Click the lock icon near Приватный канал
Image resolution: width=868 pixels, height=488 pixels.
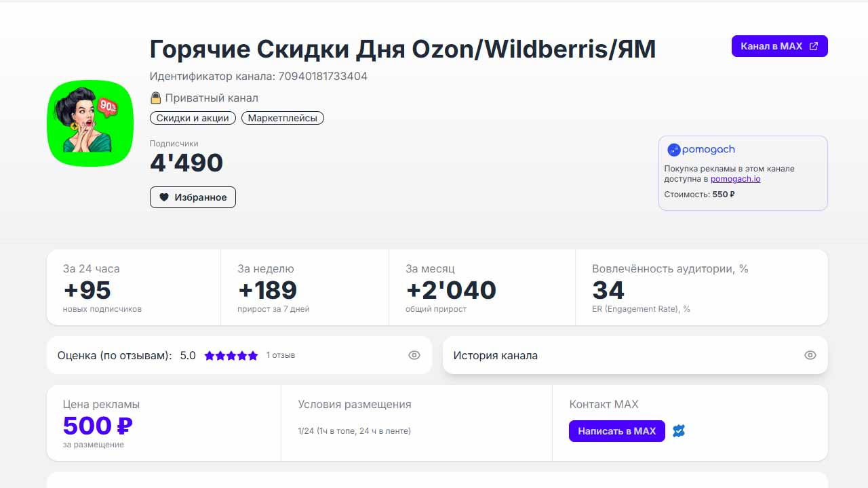click(x=156, y=98)
